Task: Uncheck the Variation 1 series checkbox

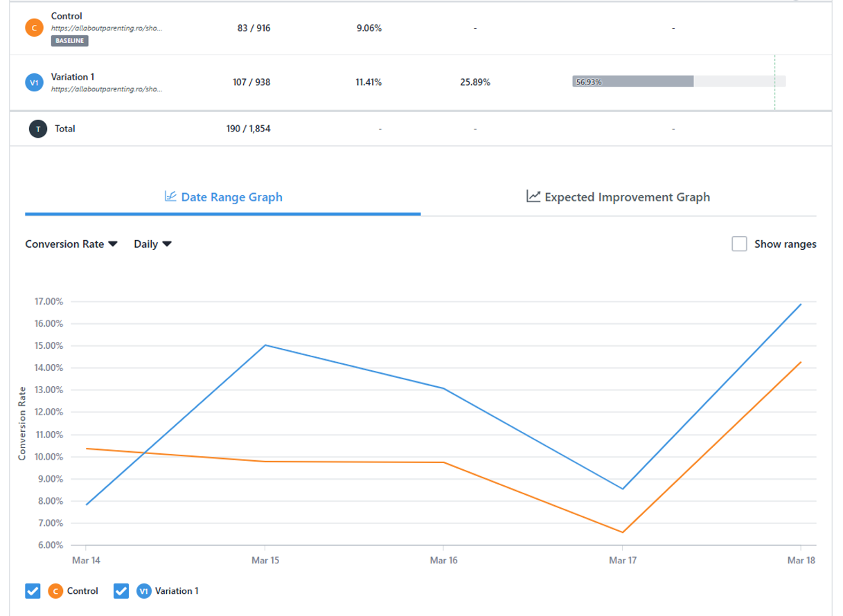Action: (x=121, y=591)
